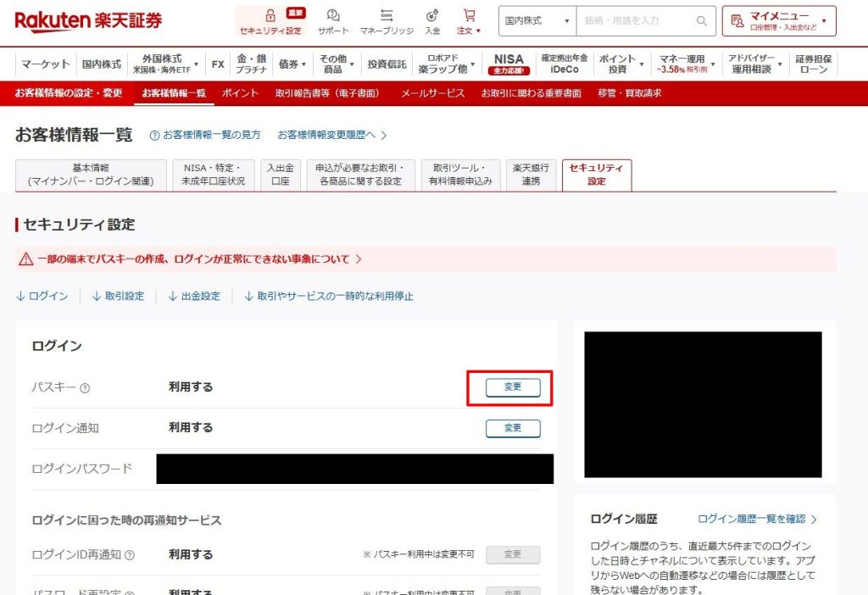Expand the 国内株式 search category dropdown

tap(537, 21)
